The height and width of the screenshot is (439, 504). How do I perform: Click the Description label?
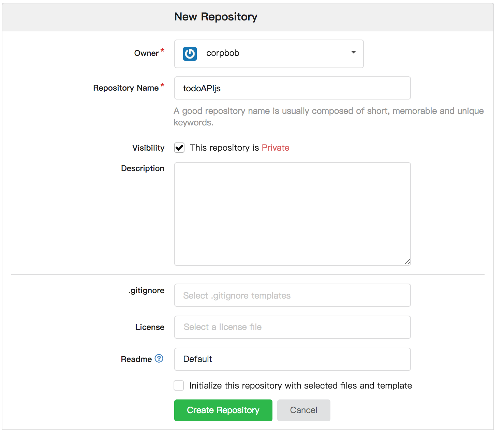pyautogui.click(x=143, y=168)
